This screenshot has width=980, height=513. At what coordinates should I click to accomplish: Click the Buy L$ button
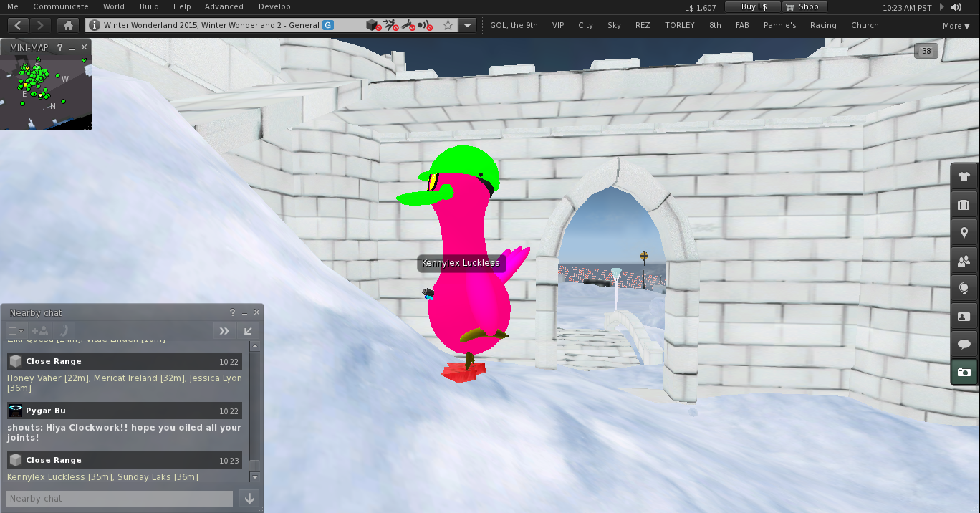(752, 7)
